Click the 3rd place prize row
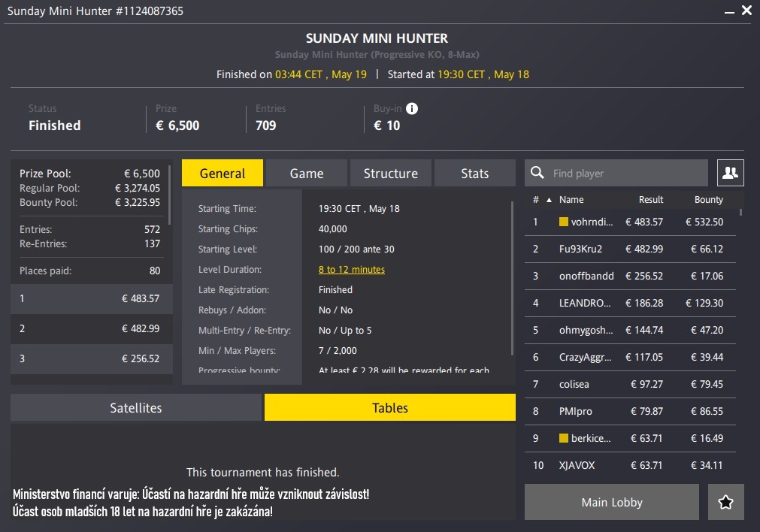 point(91,358)
